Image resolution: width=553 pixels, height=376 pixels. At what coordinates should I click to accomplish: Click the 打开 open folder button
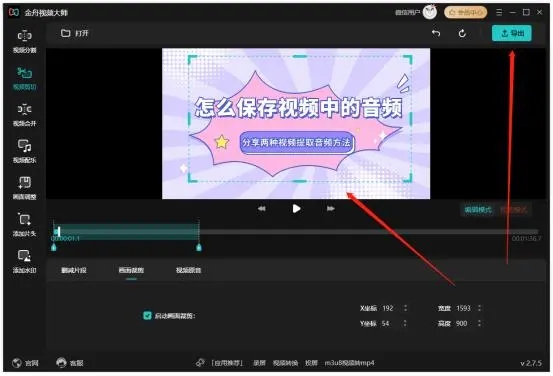[x=74, y=33]
